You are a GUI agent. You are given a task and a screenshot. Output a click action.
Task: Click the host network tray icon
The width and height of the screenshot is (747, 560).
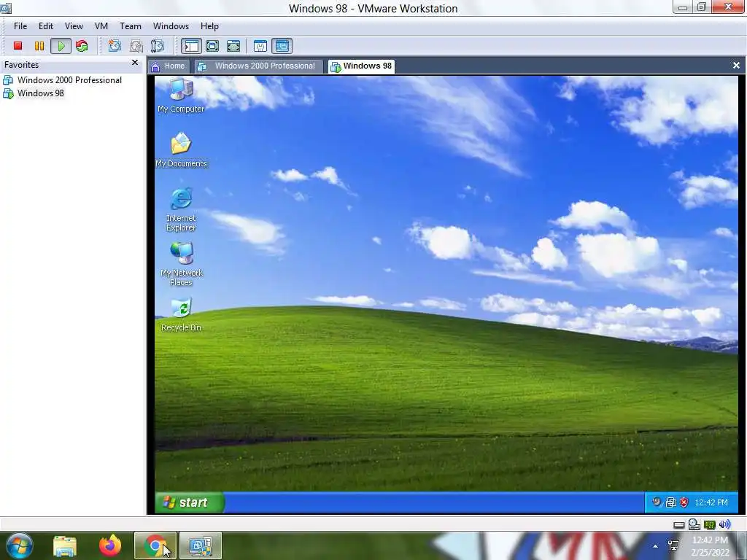(673, 545)
